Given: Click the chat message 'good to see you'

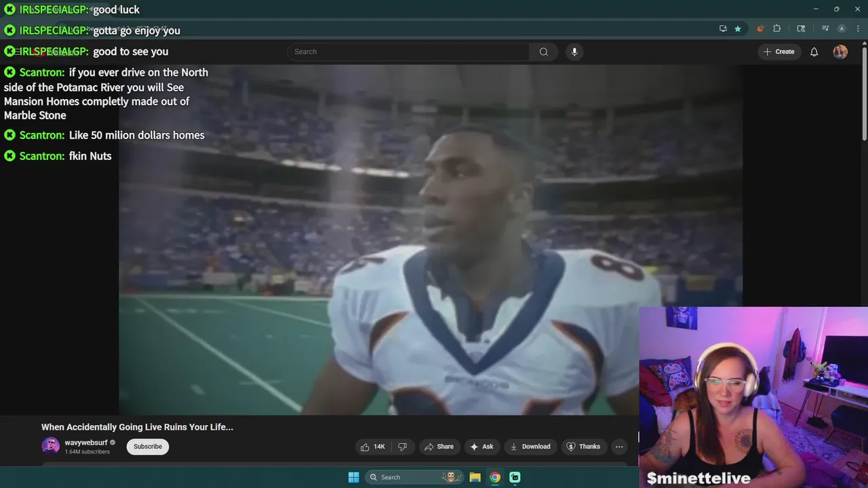Looking at the screenshot, I should click(130, 52).
